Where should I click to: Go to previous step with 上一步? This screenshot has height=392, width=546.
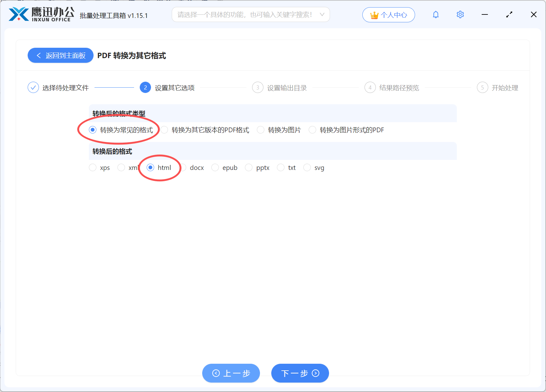point(231,373)
